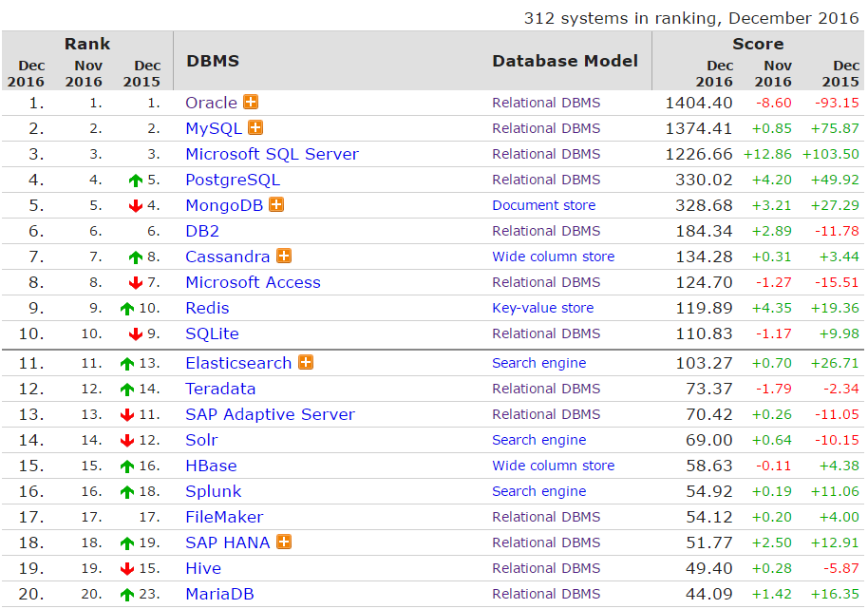This screenshot has width=868, height=609.
Task: Click the green up arrow in MariaDB row
Action: [x=127, y=595]
